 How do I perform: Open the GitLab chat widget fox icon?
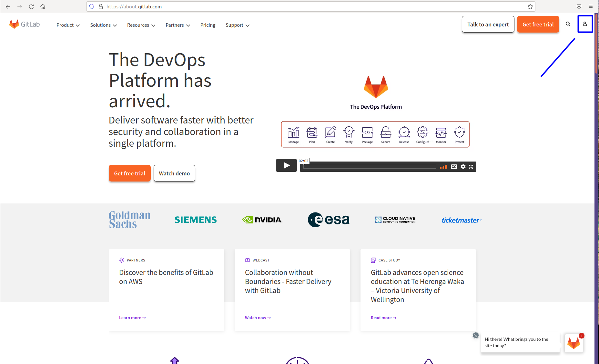coord(574,343)
